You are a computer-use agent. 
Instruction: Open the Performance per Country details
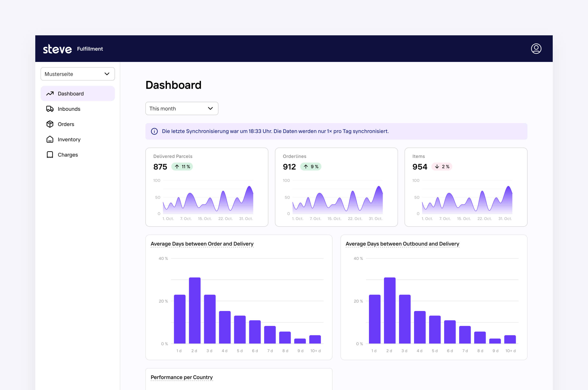tap(181, 377)
